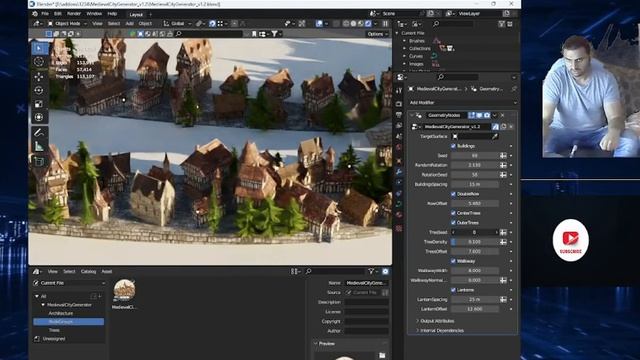Open the asset library Current File dropdown
The height and width of the screenshot is (360, 640).
pyautogui.click(x=69, y=283)
